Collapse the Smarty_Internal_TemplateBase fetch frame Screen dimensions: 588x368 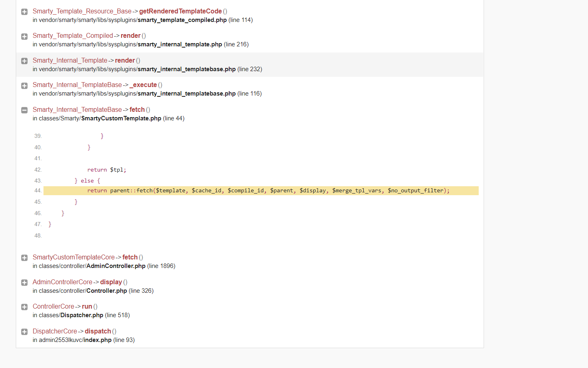pos(24,110)
